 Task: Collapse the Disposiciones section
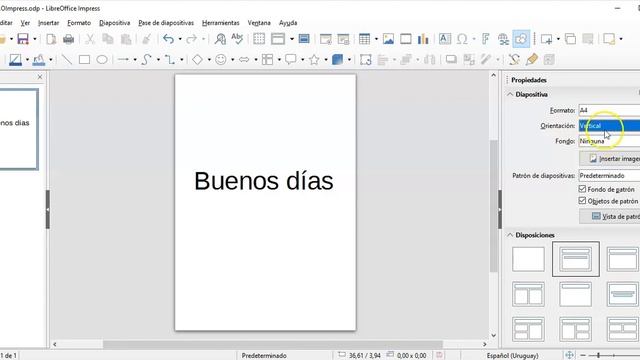click(x=510, y=235)
